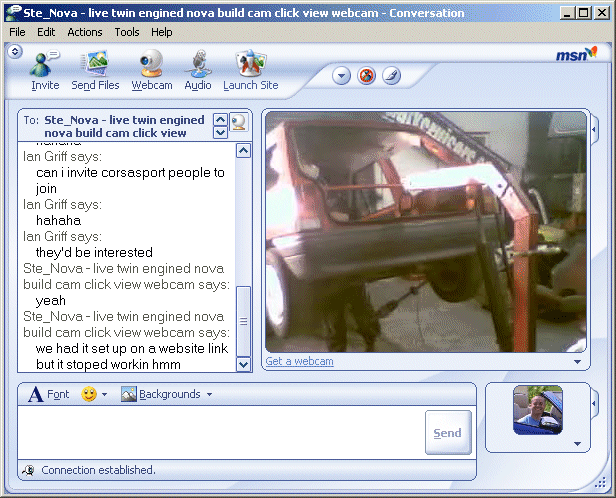Click the conversation history scrollbar thumb
The image size is (616, 498).
coord(243,320)
